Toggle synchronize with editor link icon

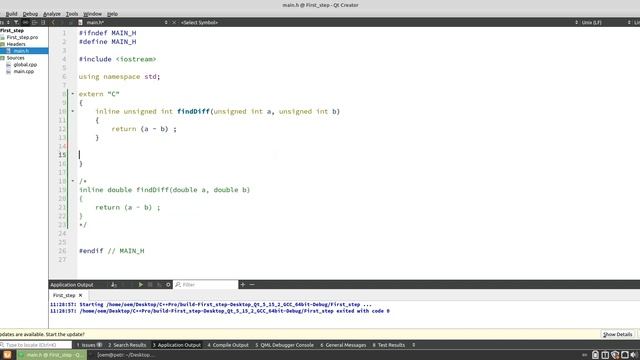[25, 22]
